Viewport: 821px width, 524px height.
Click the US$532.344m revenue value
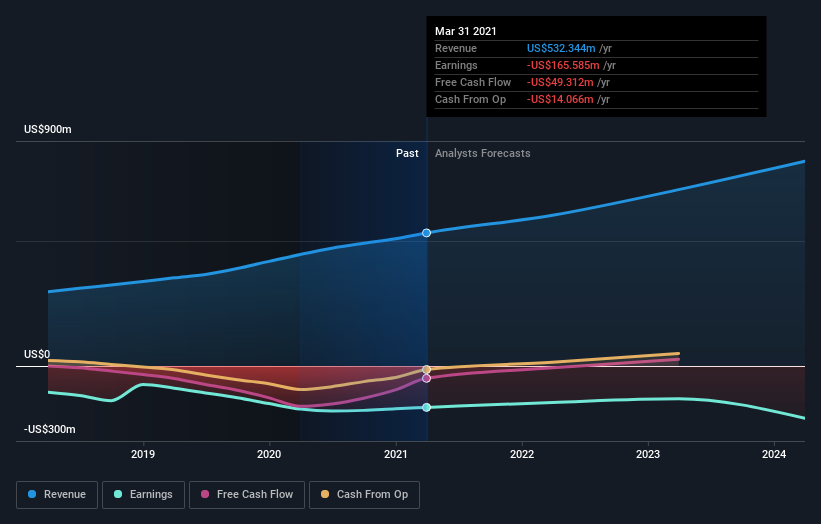(x=561, y=48)
